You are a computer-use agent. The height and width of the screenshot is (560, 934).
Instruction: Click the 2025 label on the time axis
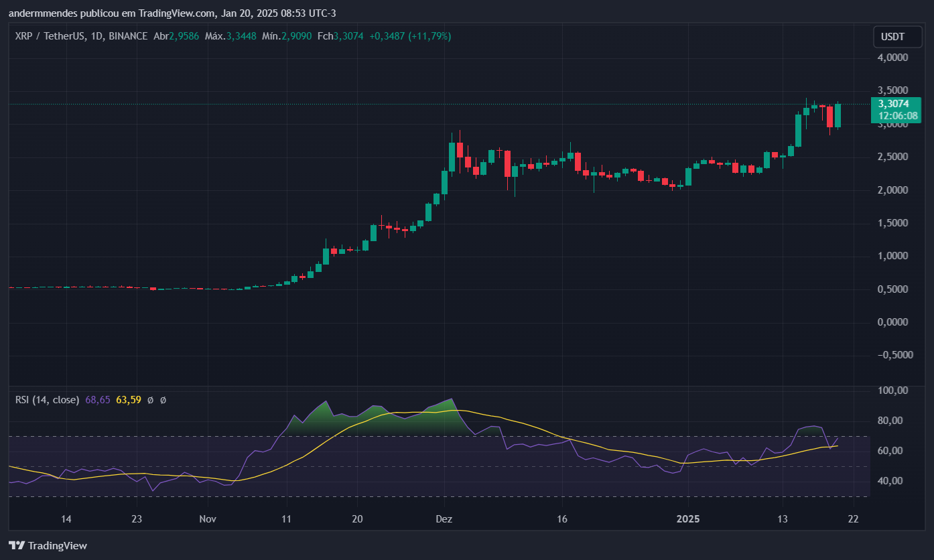tap(687, 519)
